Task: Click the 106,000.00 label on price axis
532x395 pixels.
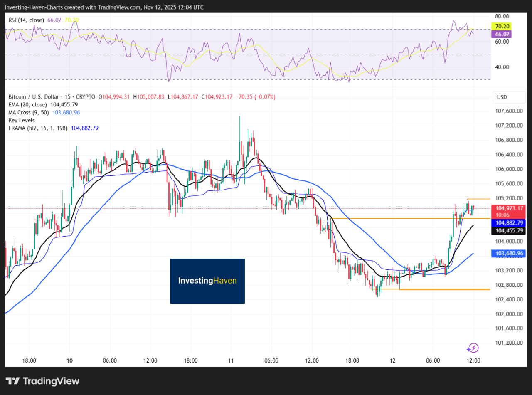Action: [508, 169]
